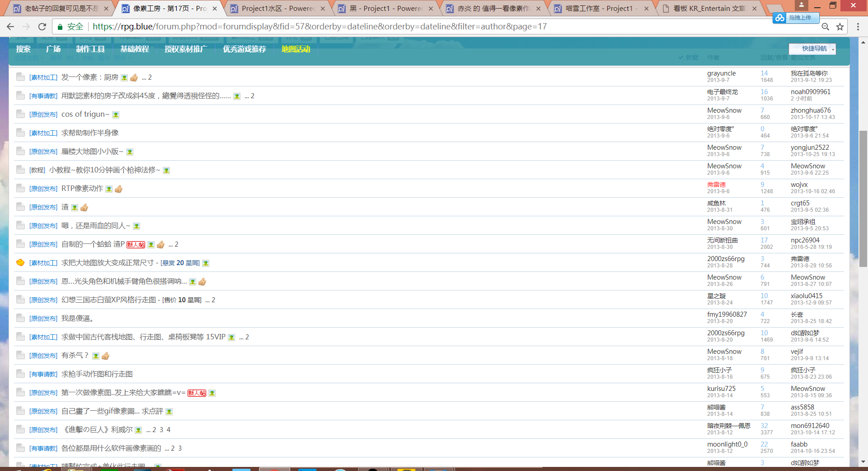Open the 地图活动 navigation item
Image resolution: width=868 pixels, height=471 pixels.
point(296,49)
